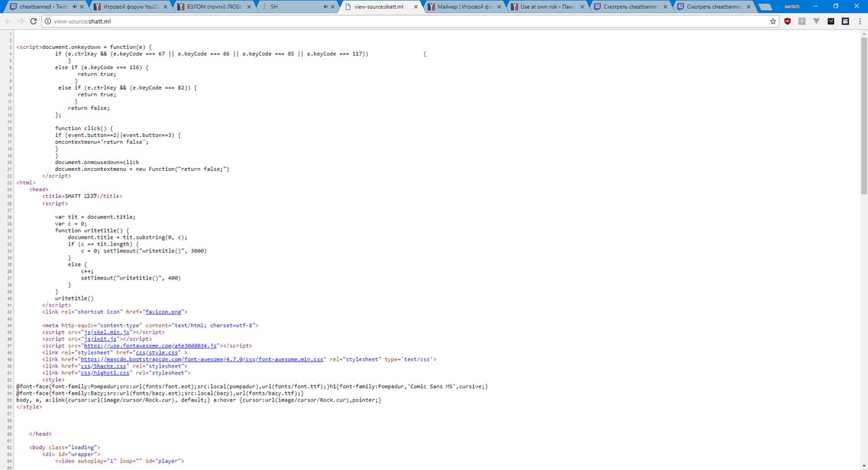Open the gray Y extension icon

[x=802, y=21]
